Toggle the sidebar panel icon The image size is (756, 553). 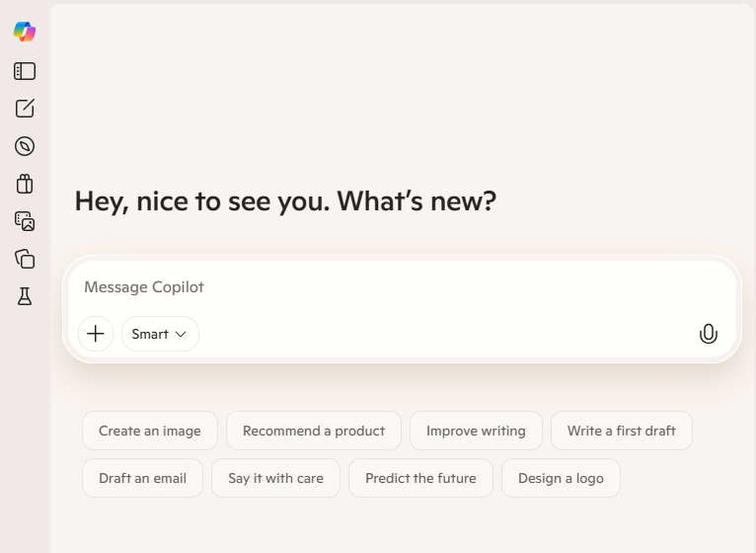point(25,71)
